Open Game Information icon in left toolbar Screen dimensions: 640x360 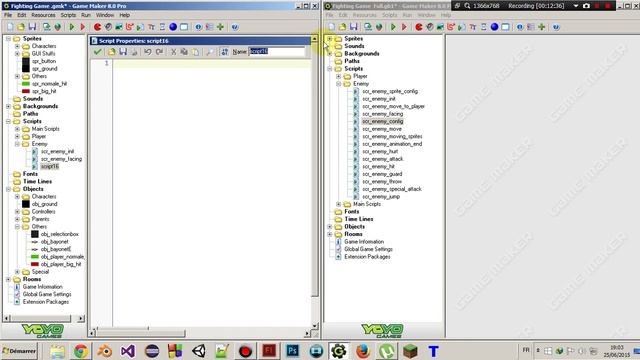[x=198, y=27]
